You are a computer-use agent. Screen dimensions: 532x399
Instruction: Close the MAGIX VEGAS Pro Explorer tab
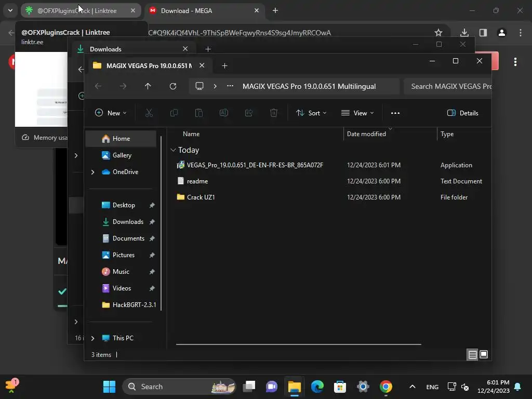pos(202,65)
